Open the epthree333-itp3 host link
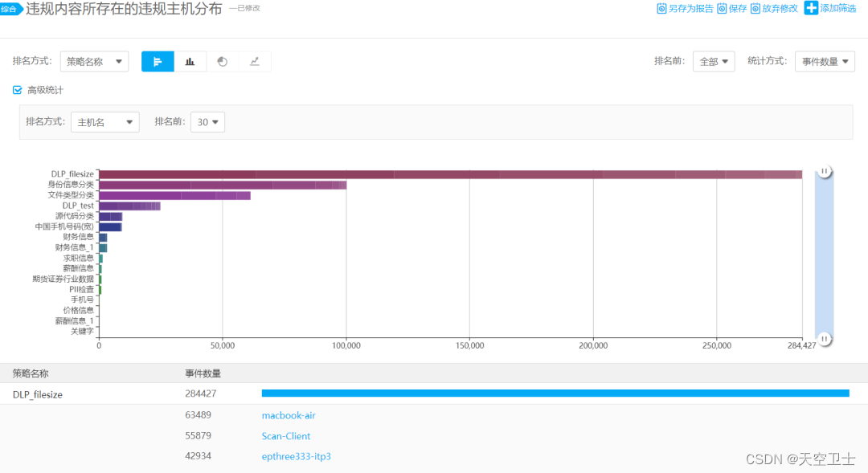This screenshot has width=868, height=473. [x=296, y=456]
